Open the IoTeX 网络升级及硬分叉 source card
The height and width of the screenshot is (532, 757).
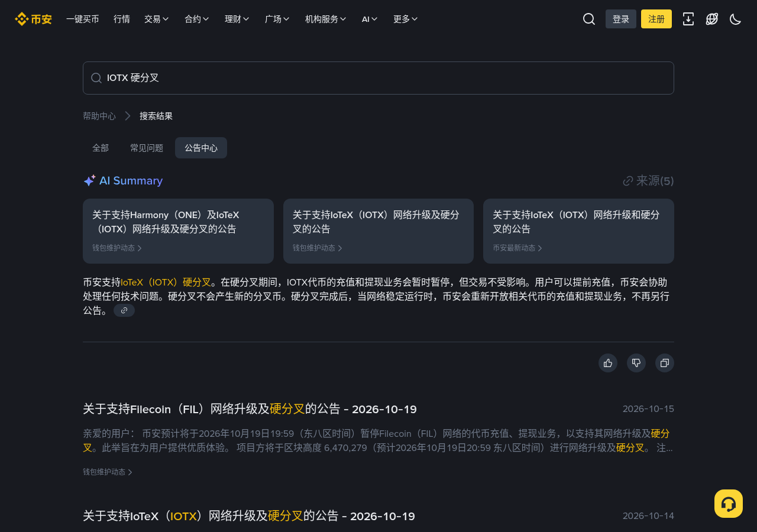point(378,231)
